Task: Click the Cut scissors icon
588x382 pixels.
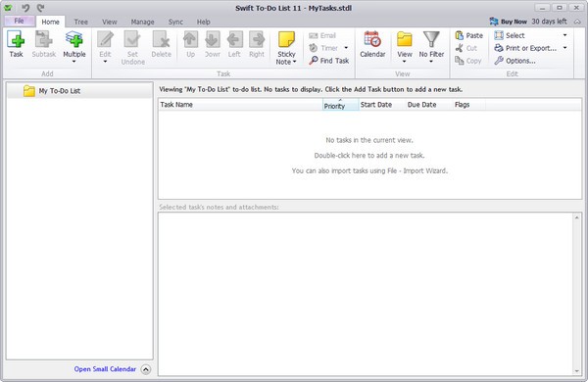Action: pyautogui.click(x=460, y=48)
